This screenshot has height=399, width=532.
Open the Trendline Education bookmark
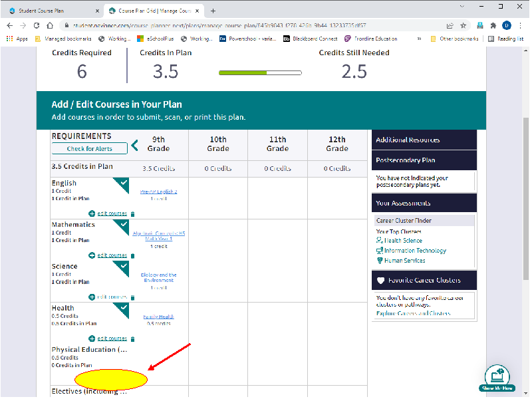tap(371, 39)
